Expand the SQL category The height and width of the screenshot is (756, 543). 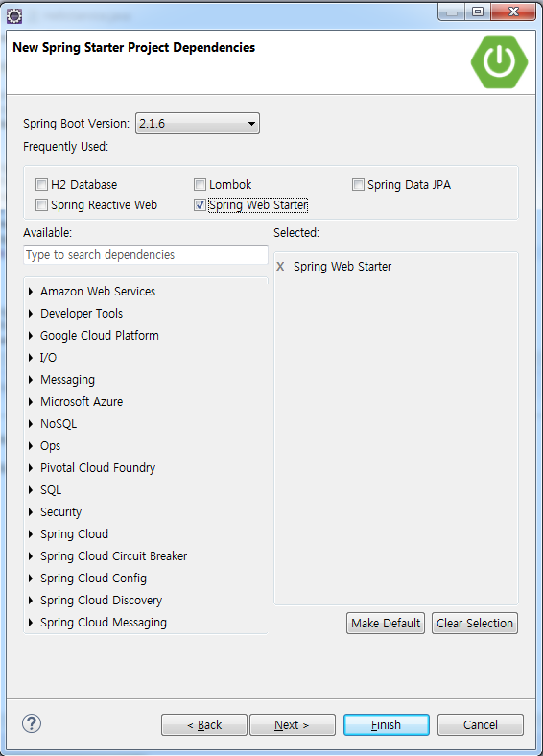tap(31, 490)
